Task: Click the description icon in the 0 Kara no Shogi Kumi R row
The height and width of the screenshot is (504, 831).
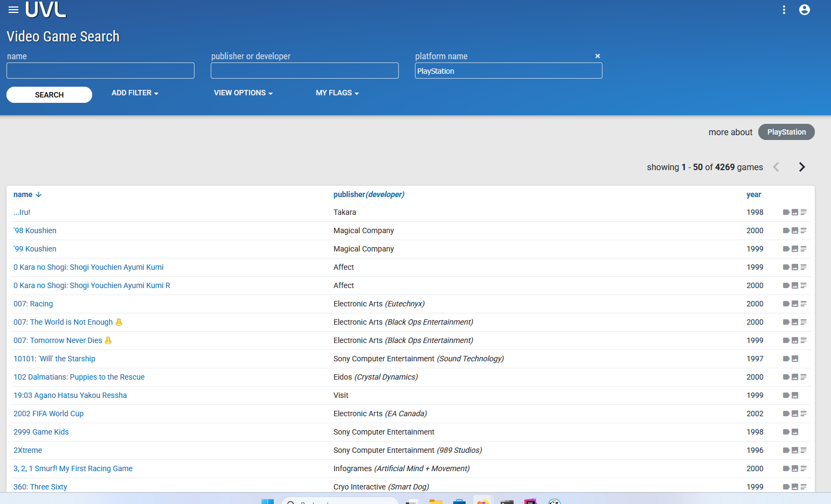Action: (804, 285)
